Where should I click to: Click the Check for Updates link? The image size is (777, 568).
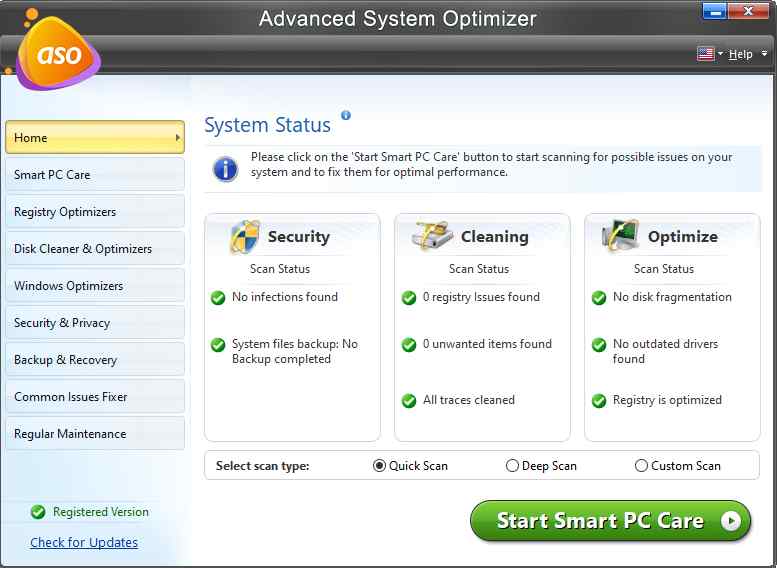[x=84, y=542]
